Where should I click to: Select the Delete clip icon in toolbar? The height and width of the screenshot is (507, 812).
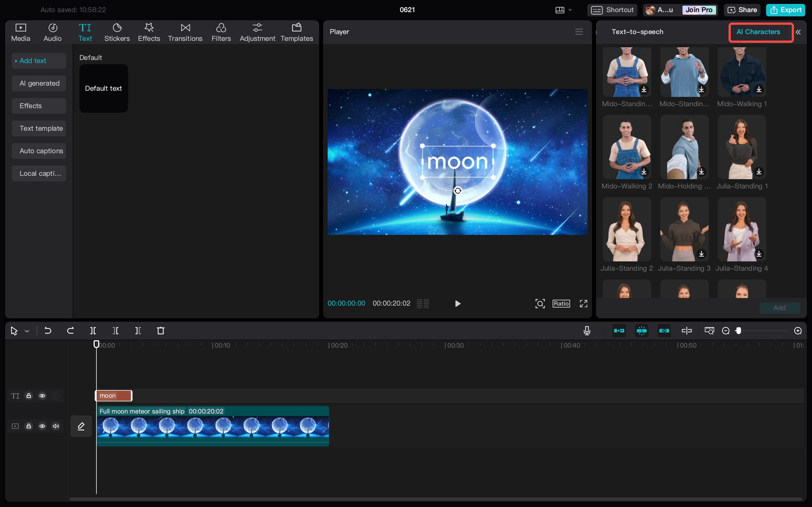tap(161, 330)
